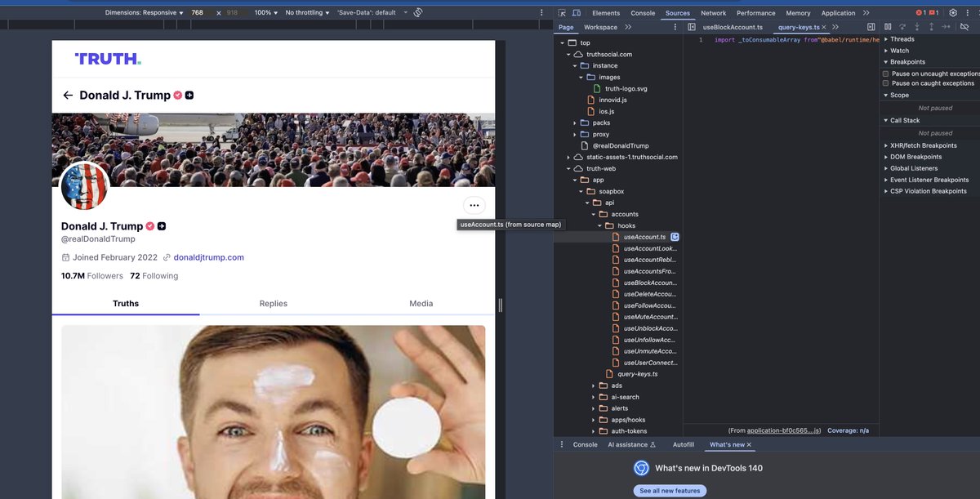Click the red verified badge in page header
Viewport: 980px width, 499px height.
click(x=177, y=96)
